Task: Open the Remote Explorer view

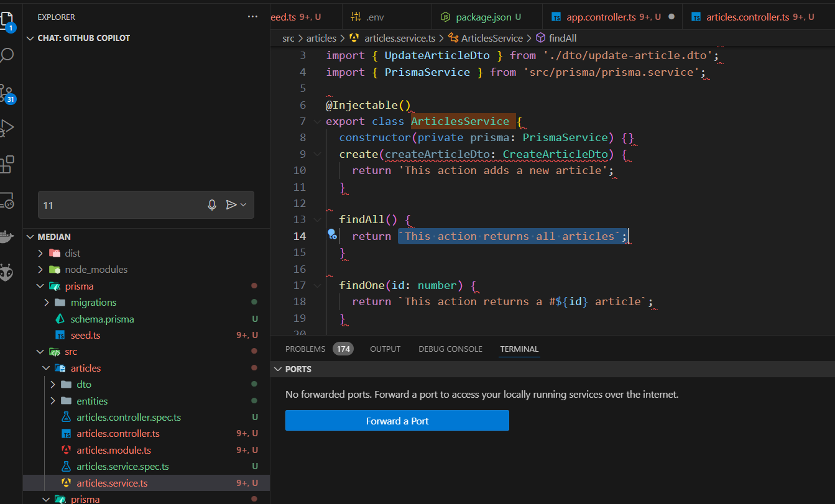Action: pos(6,200)
